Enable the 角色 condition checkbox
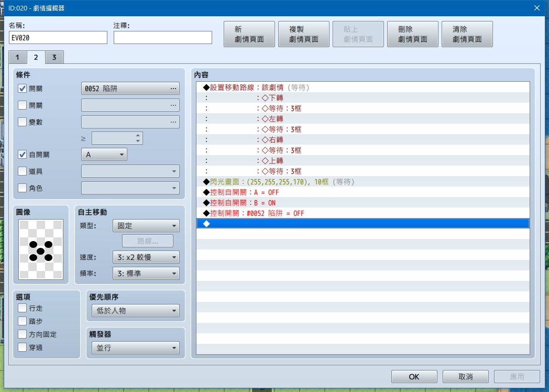 pyautogui.click(x=22, y=188)
